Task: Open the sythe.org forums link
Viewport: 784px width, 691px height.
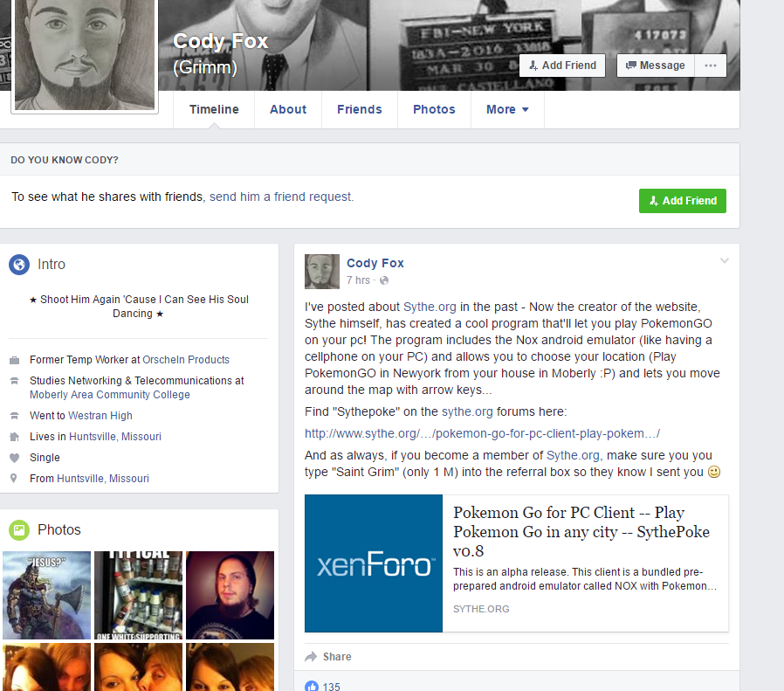Action: [x=467, y=411]
